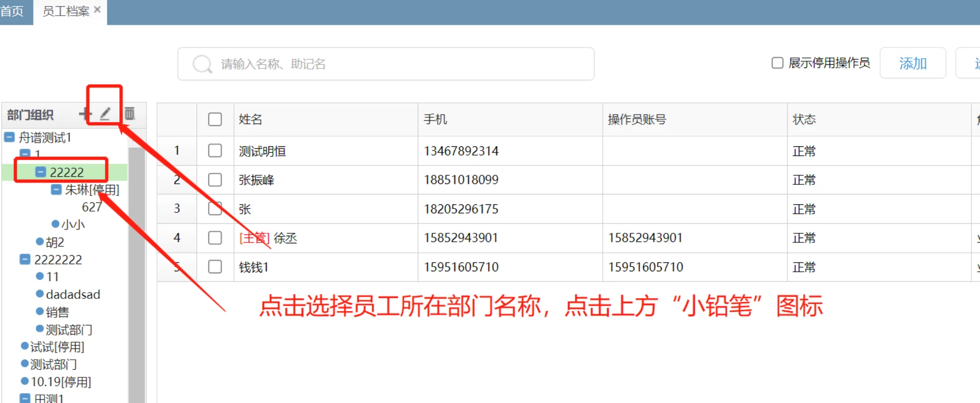Viewport: 980px width, 403px height.
Task: Select the 小小 department node
Action: point(72,224)
